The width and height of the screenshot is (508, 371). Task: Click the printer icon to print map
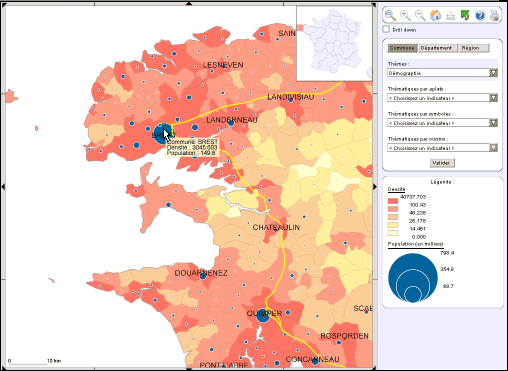tap(495, 15)
